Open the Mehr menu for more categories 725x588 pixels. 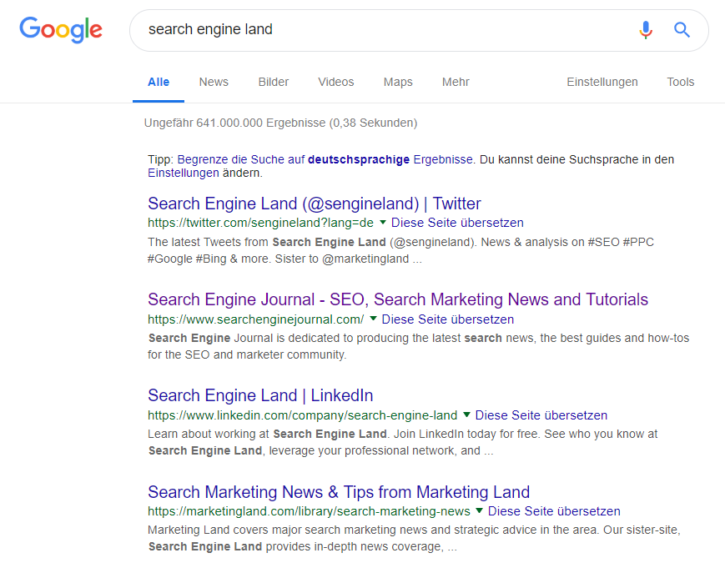pos(456,82)
